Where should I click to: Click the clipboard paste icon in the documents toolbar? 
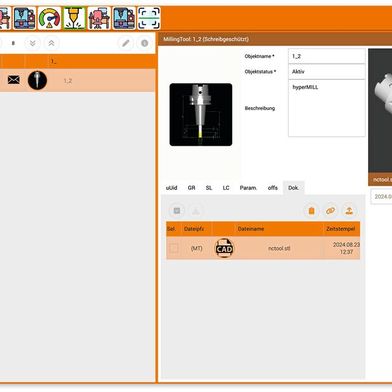[x=311, y=211]
